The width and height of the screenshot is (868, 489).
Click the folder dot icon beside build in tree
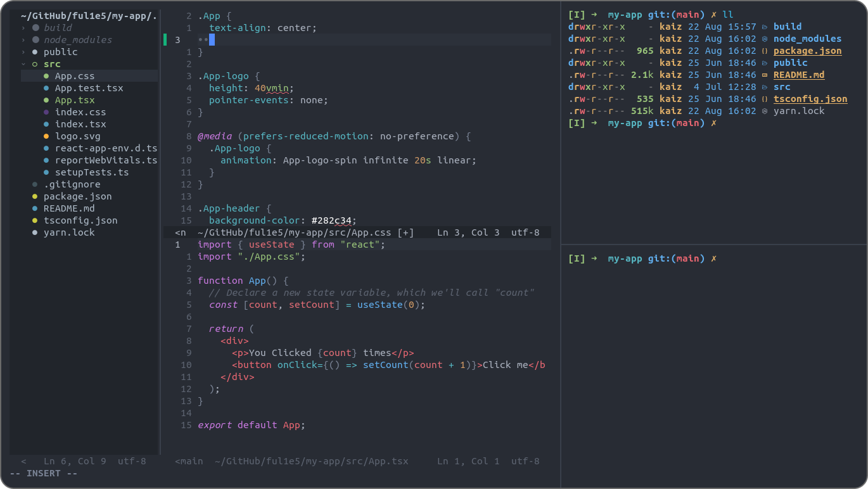[35, 28]
